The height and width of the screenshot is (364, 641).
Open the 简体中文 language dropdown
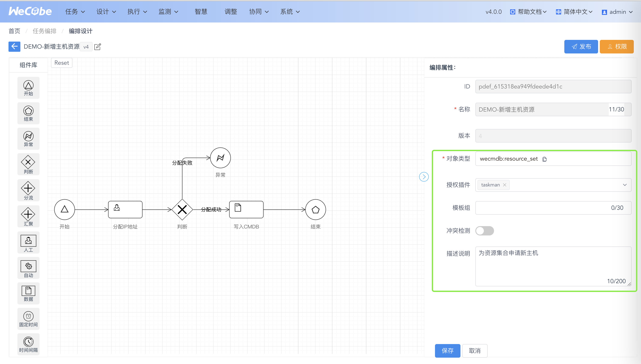coord(574,12)
